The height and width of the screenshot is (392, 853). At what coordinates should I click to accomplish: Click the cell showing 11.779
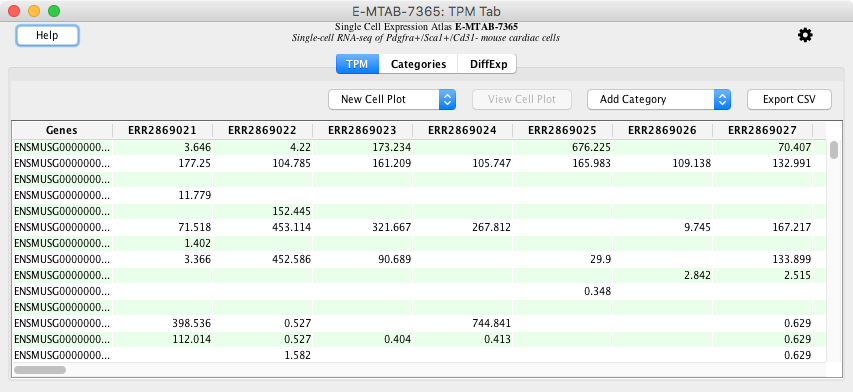pyautogui.click(x=162, y=195)
